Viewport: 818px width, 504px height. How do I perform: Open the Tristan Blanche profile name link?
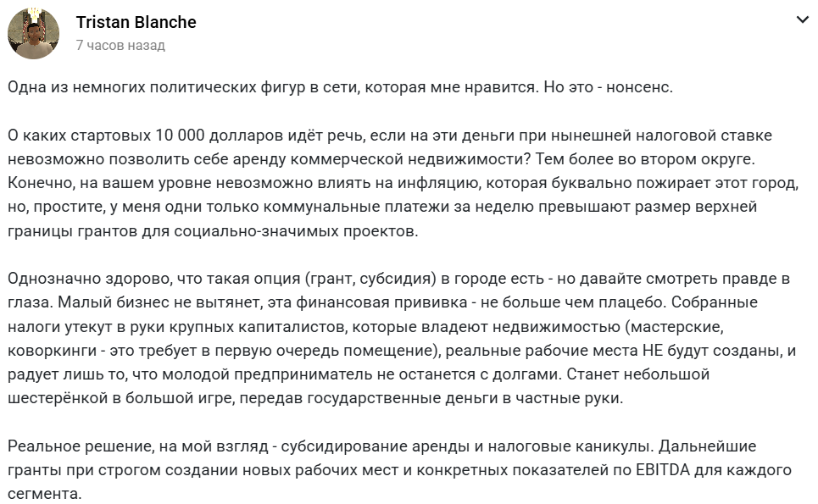[x=136, y=22]
